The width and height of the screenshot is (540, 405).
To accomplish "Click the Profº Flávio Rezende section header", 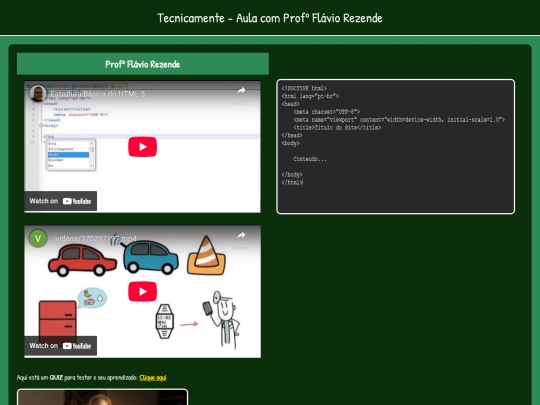I will tap(143, 64).
